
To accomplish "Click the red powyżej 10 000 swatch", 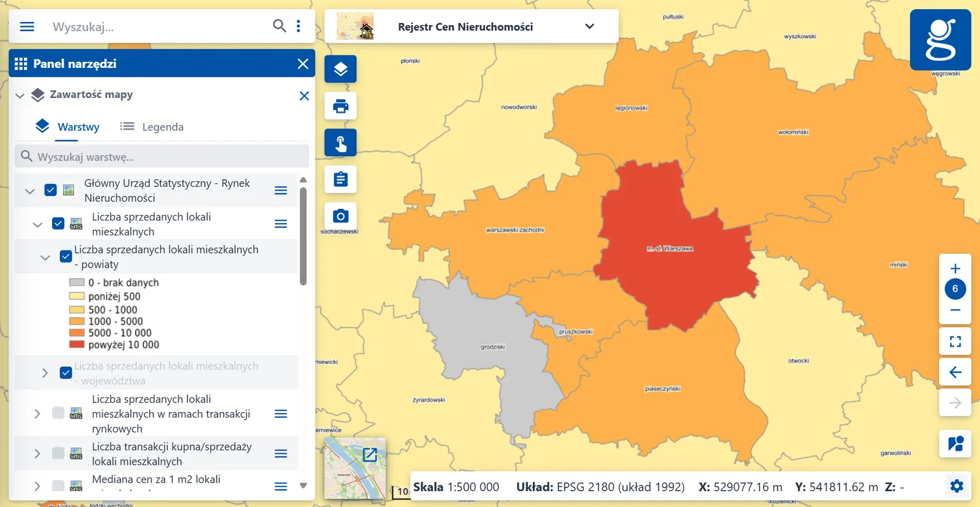I will tap(77, 344).
